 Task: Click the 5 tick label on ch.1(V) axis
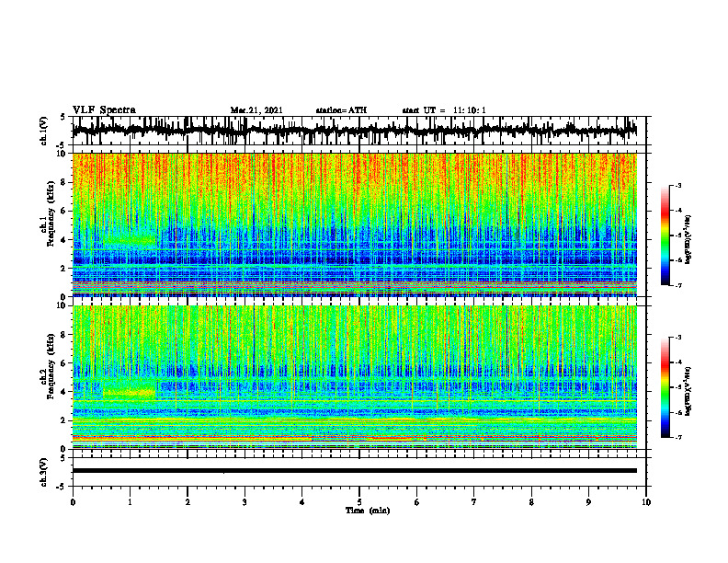coord(63,117)
